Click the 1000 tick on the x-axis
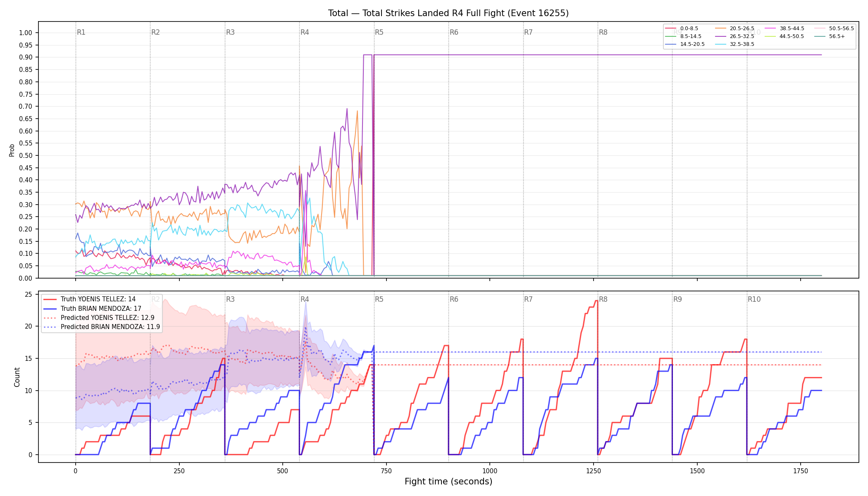The height and width of the screenshot is (496, 868). [x=490, y=471]
